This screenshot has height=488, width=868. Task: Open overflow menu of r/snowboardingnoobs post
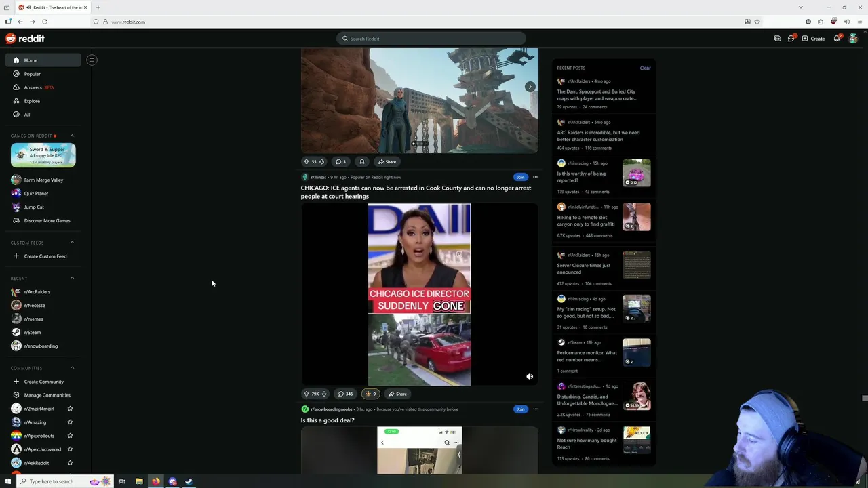(535, 409)
